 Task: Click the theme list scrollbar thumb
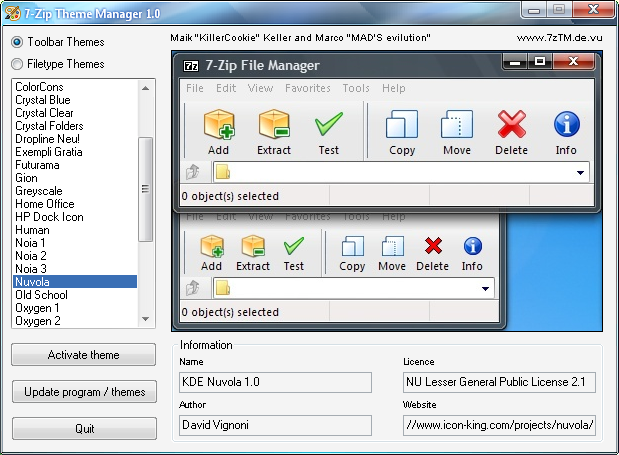pos(145,189)
